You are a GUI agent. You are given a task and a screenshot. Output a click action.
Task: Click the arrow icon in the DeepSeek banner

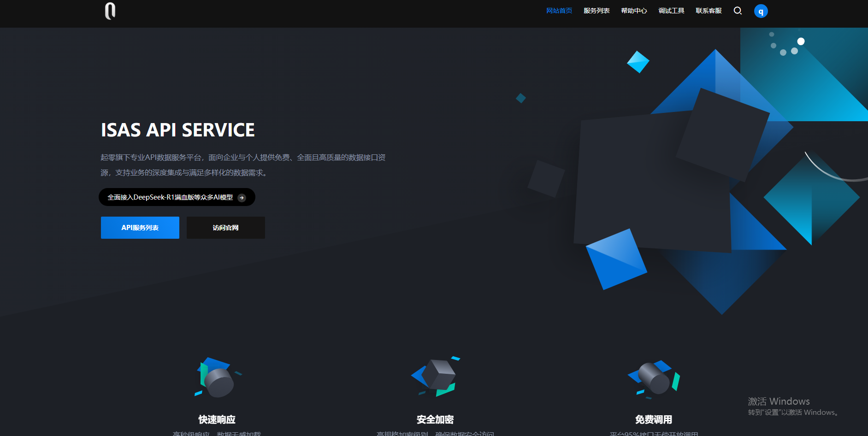[242, 198]
